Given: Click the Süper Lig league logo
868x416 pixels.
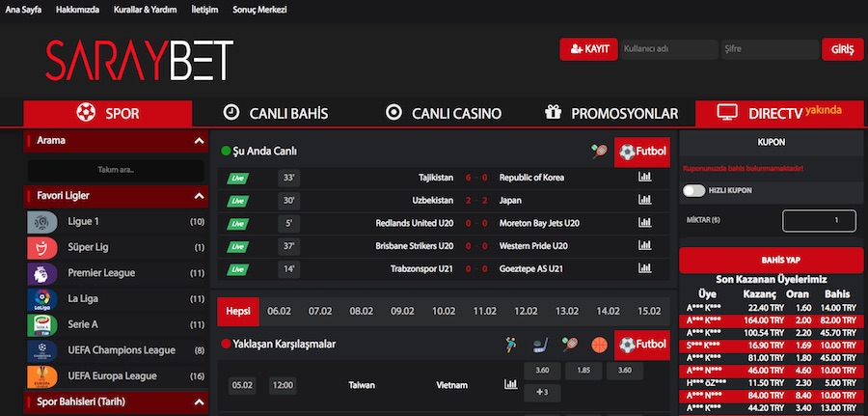Looking at the screenshot, I should pos(42,248).
